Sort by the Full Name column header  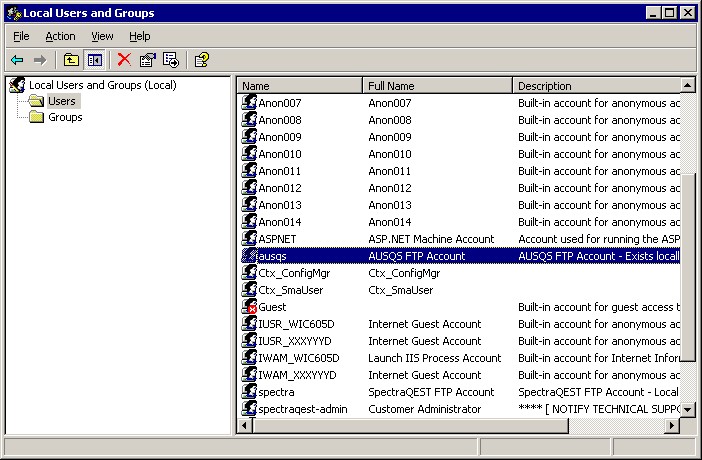point(437,86)
